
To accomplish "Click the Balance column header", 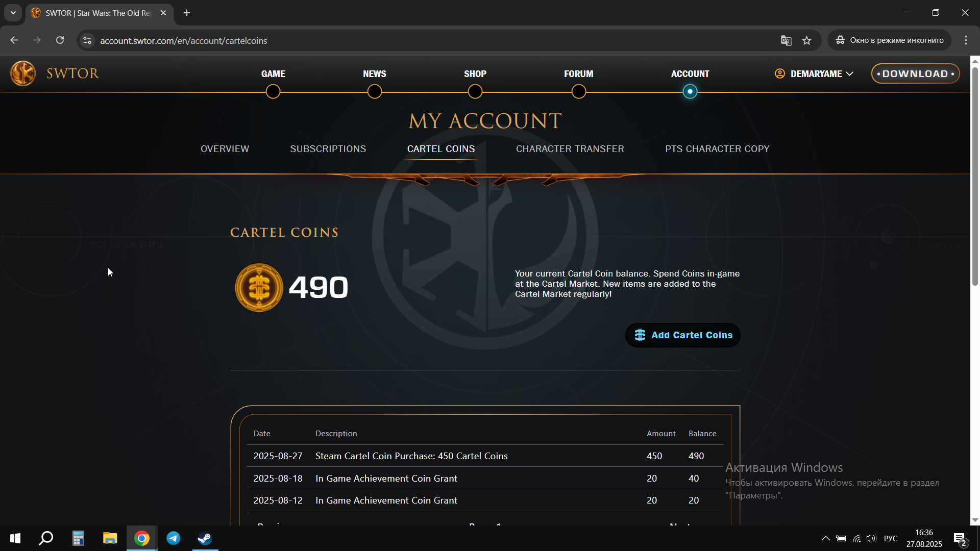I will click(x=702, y=434).
